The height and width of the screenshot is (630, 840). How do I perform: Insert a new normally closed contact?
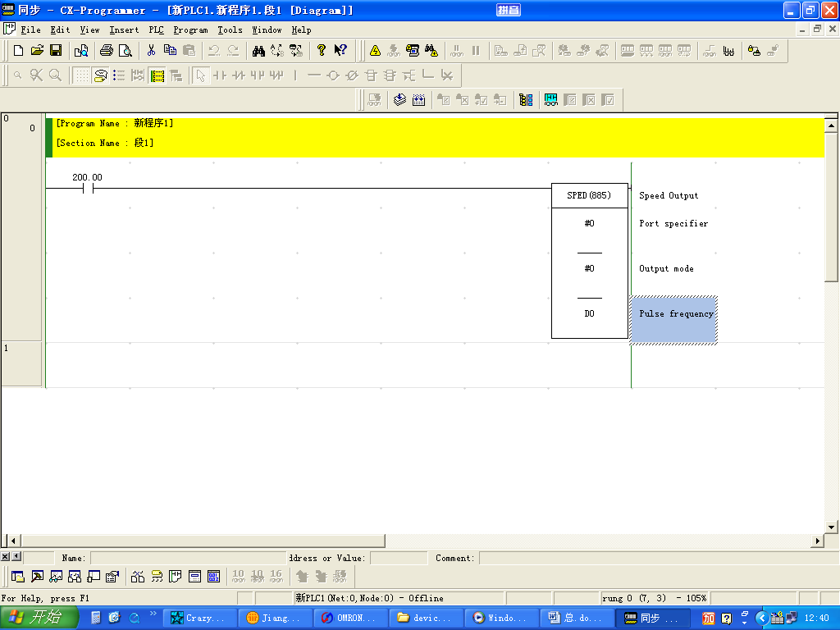tap(239, 75)
